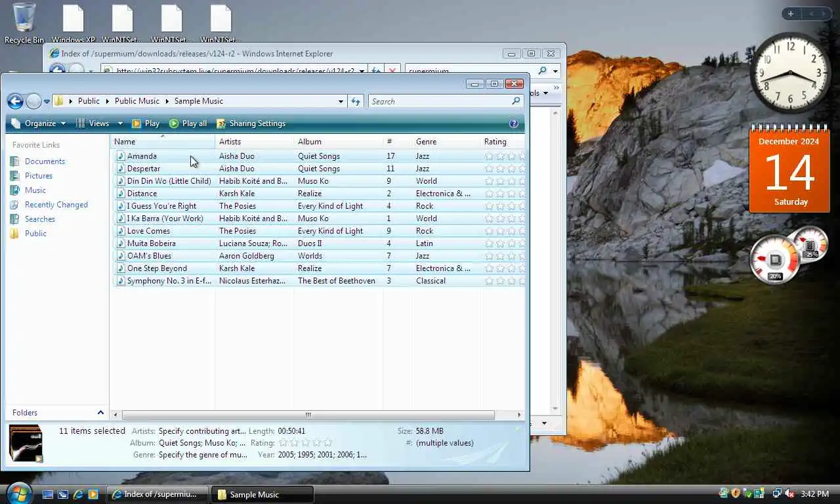Click the folder icon in the address breadcrumb
The image size is (840, 504).
pyautogui.click(x=59, y=101)
